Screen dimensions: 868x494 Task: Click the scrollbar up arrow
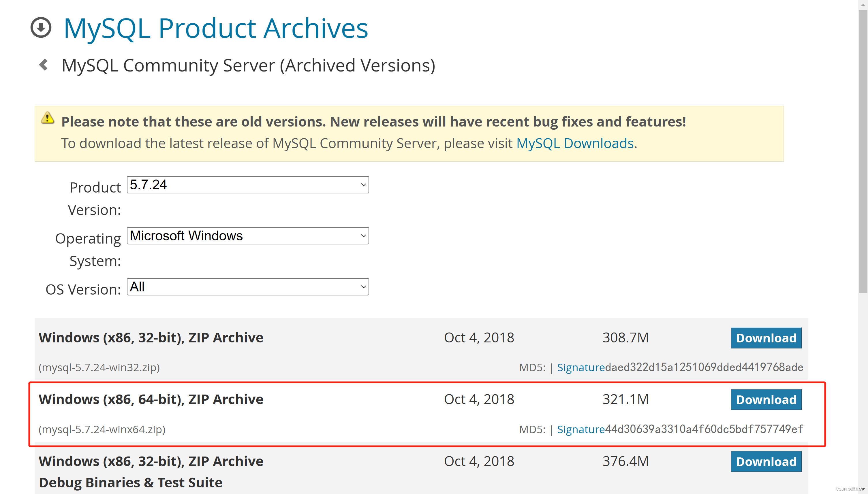pos(863,5)
